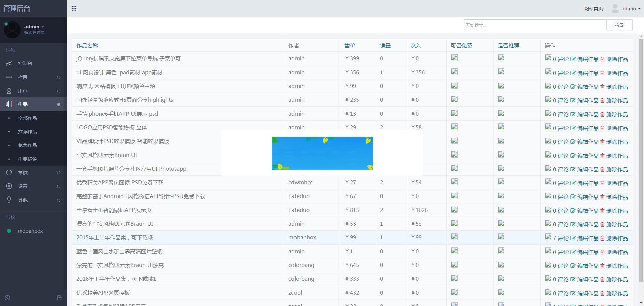Expand the 栏目 sidebar section
The image size is (644, 306).
point(33,77)
